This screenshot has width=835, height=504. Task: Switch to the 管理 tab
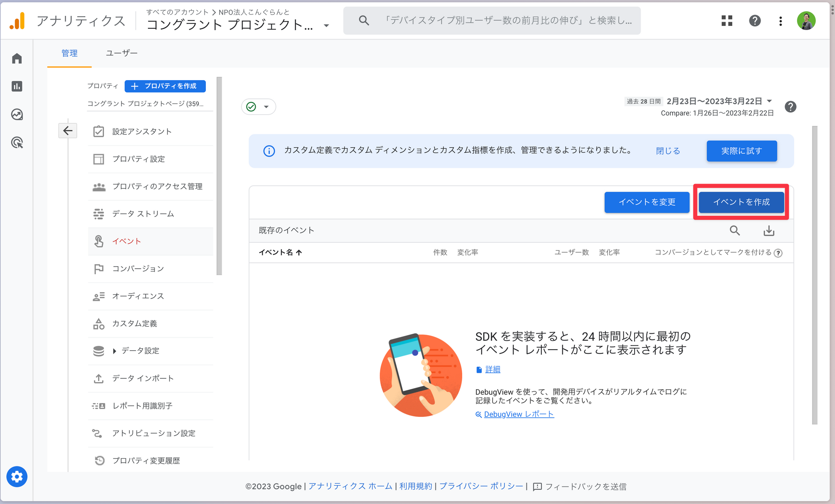click(69, 53)
